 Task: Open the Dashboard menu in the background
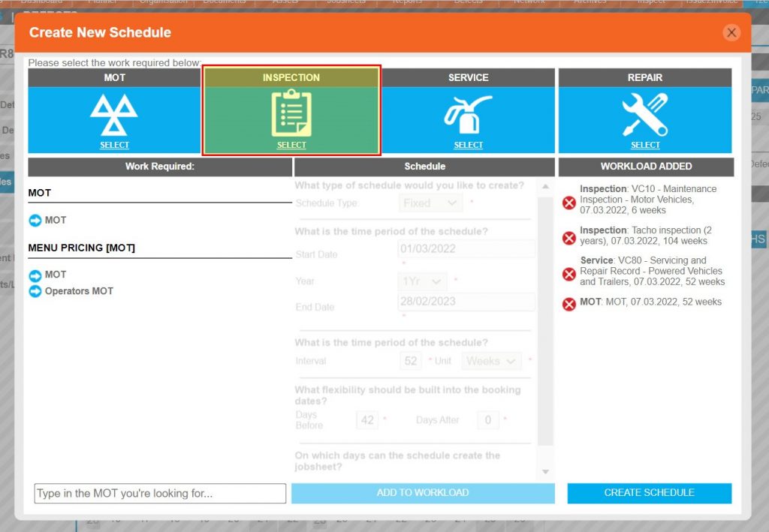[41, 2]
